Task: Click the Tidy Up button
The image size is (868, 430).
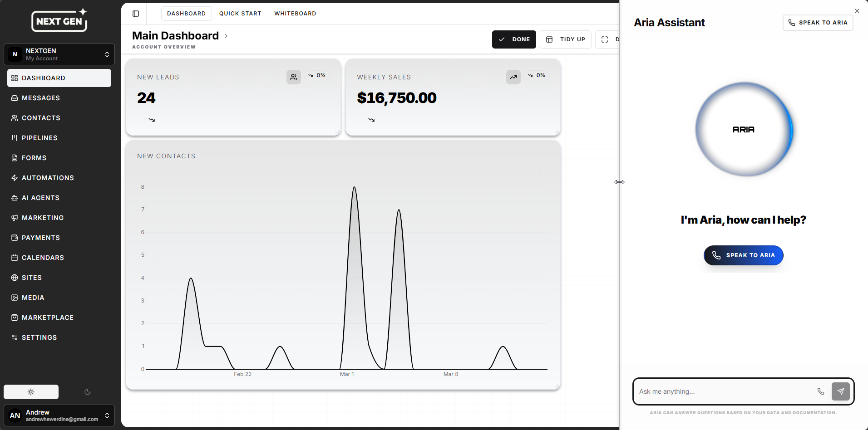Action: coord(566,39)
